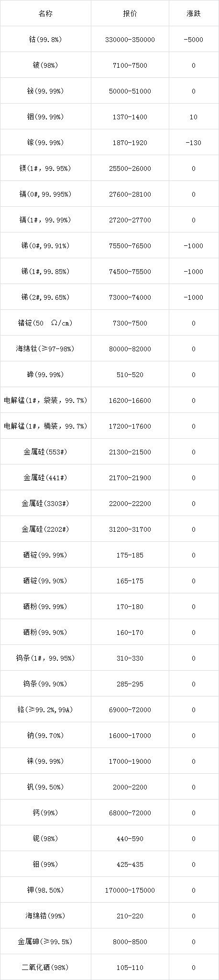Select the 钴(99.8%) row name
219x980 pixels.
pos(45,40)
